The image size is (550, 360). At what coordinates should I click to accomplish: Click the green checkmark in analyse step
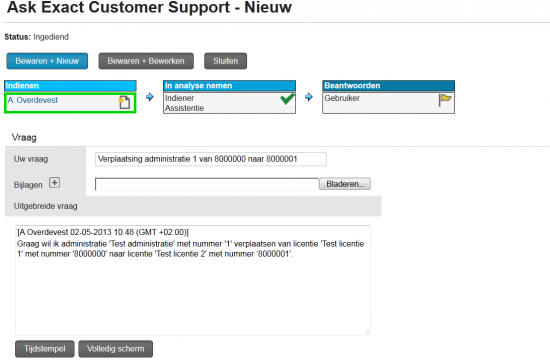(287, 99)
